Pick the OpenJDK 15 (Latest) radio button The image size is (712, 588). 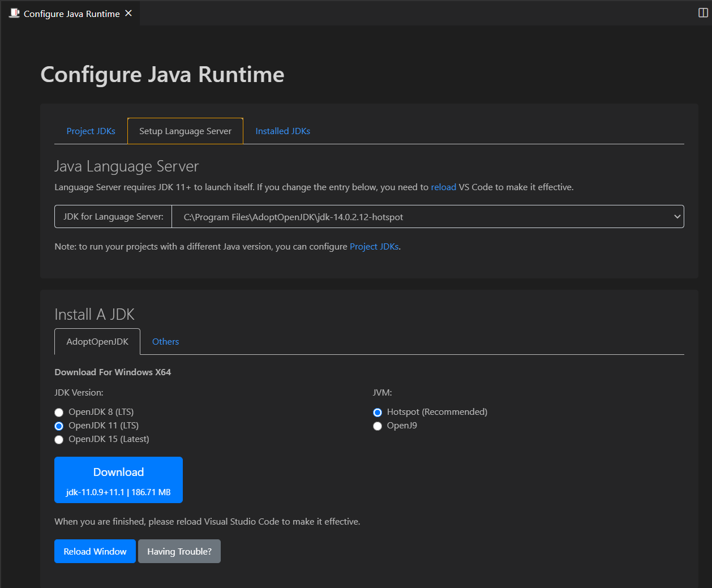click(x=59, y=439)
